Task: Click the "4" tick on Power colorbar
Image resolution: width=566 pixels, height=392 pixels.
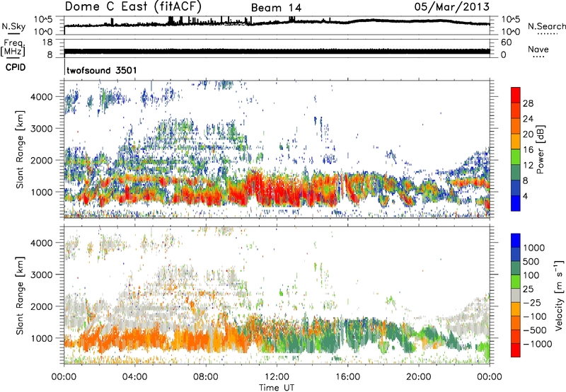Action: (x=525, y=196)
